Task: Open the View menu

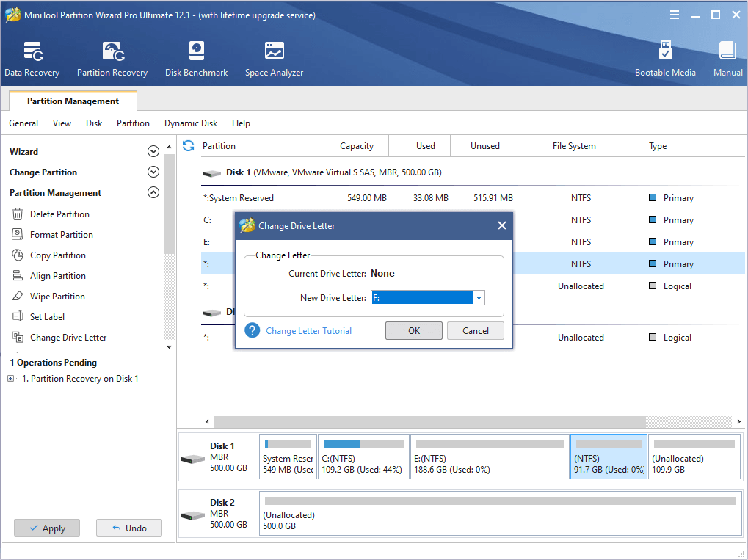Action: pyautogui.click(x=62, y=123)
